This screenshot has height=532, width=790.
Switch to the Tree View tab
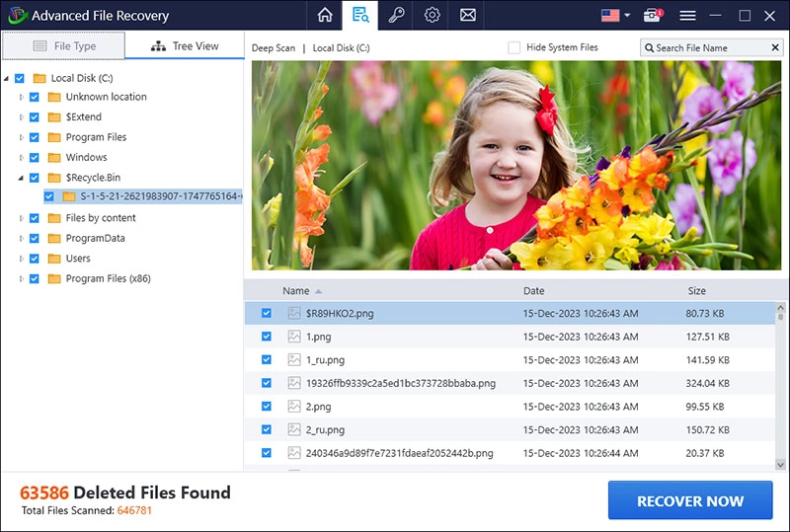coord(185,45)
